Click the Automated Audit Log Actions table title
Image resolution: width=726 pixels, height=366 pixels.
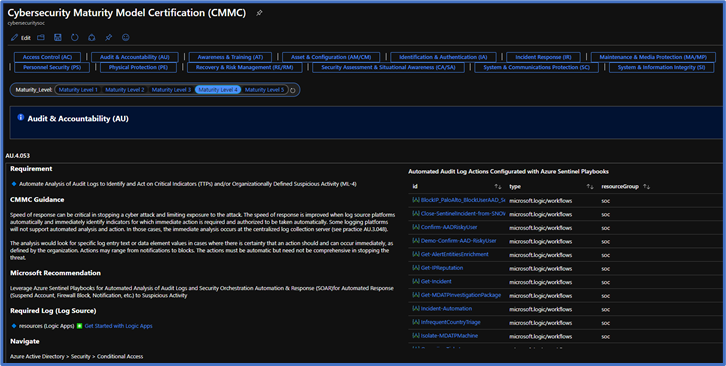pos(508,171)
